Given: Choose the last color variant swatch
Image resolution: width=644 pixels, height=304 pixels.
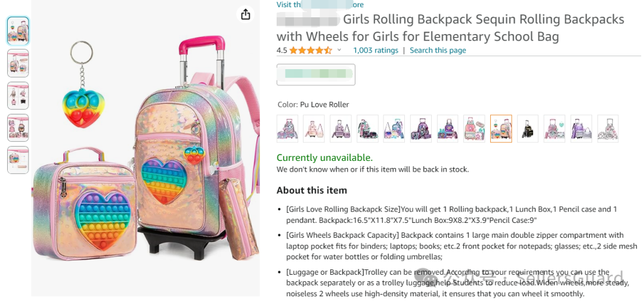Looking at the screenshot, I should 608,128.
